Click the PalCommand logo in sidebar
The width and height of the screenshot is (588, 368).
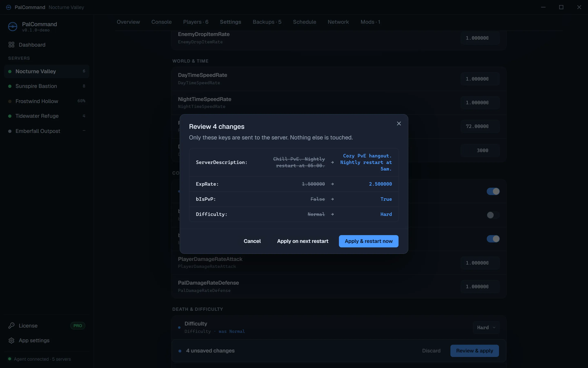(x=13, y=27)
